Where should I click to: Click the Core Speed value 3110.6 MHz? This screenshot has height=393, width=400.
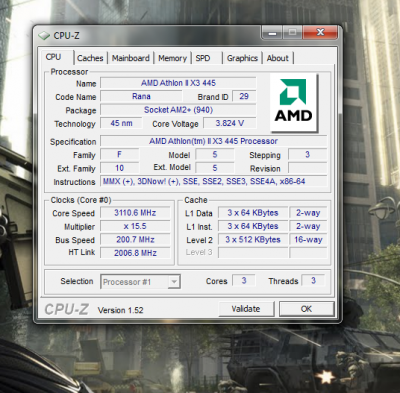point(135,213)
